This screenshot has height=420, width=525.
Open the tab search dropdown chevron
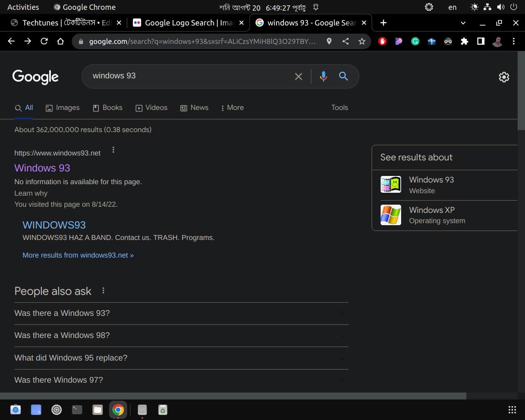(463, 23)
